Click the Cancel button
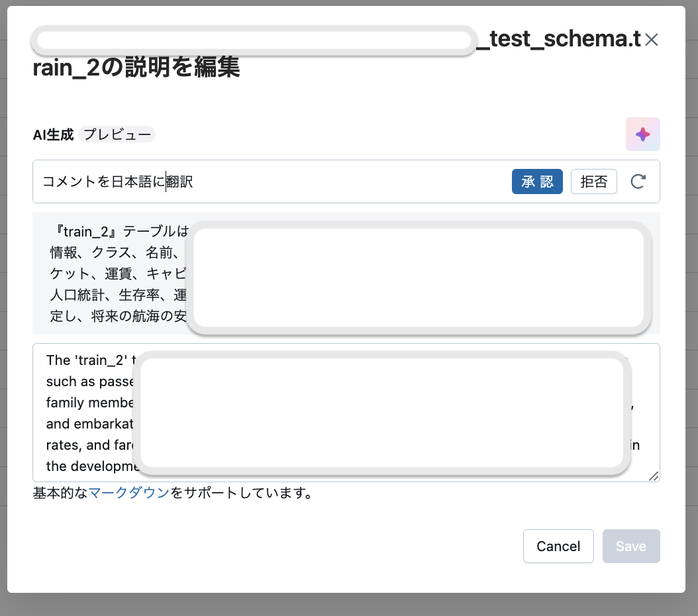 tap(558, 546)
